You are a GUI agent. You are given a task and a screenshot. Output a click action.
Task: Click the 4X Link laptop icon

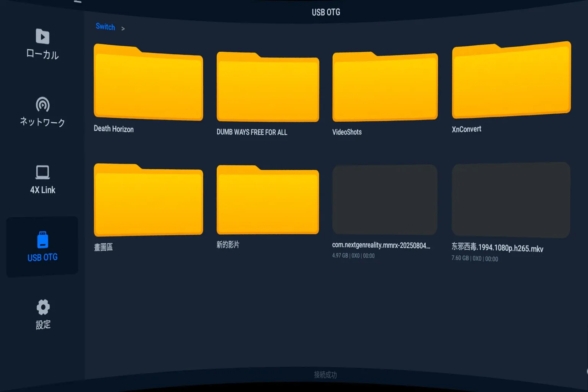point(42,172)
